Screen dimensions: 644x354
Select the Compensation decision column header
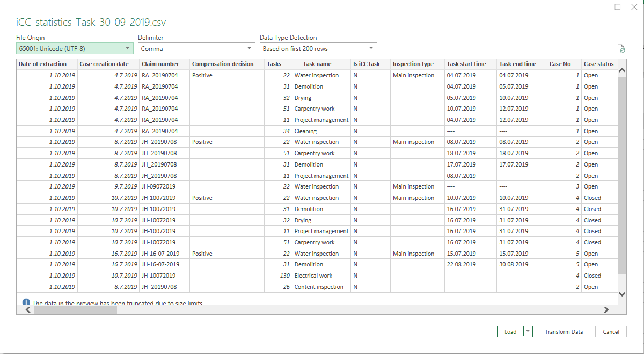(x=223, y=64)
